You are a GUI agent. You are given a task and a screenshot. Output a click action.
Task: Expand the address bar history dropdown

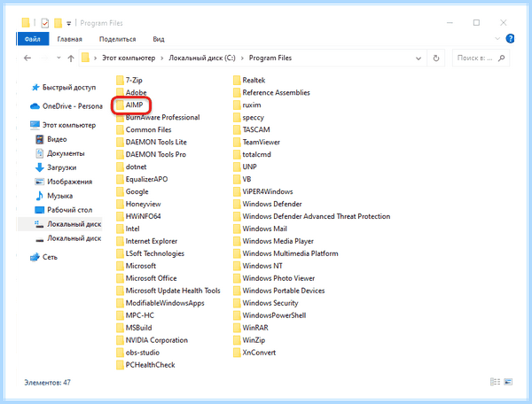point(419,58)
